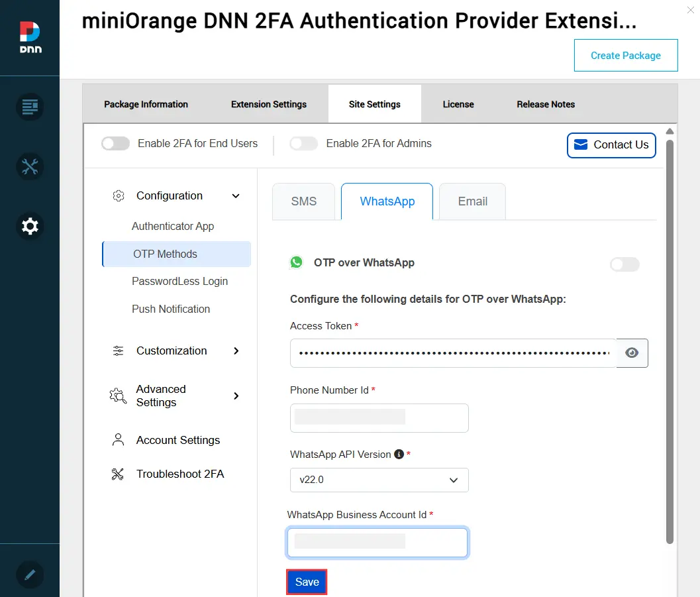This screenshot has height=597, width=700.
Task: Enable the OTP over WhatsApp switch
Action: [x=625, y=264]
